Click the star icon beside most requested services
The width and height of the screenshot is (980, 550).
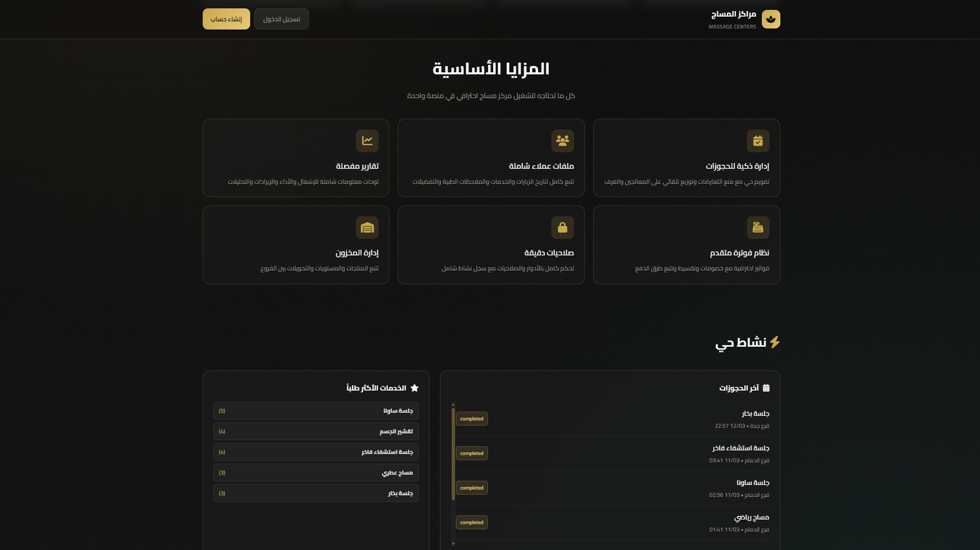(x=415, y=388)
